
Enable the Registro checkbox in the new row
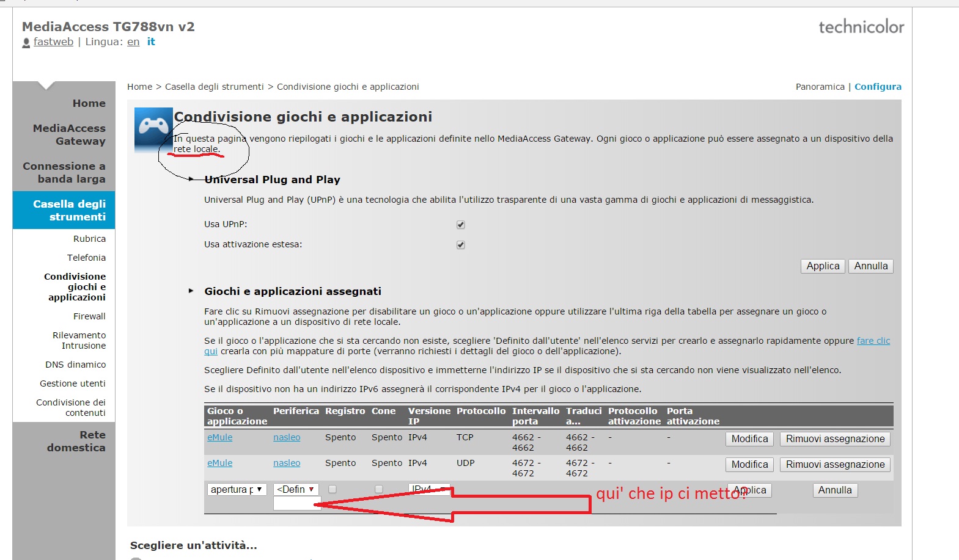[333, 489]
